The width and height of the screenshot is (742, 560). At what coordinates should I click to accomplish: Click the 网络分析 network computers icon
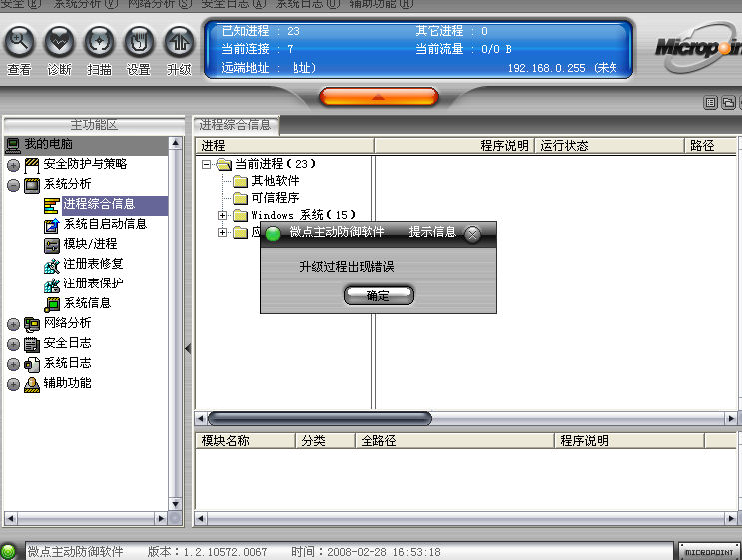[32, 325]
